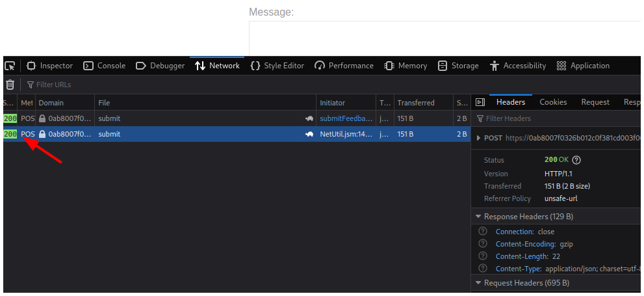Screen dimensions: 644x296
Task: Open the submitFeedback initiator link
Action: click(x=346, y=118)
